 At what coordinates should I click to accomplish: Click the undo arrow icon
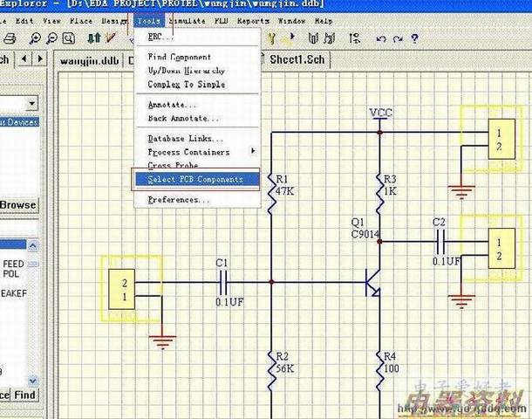tap(381, 38)
